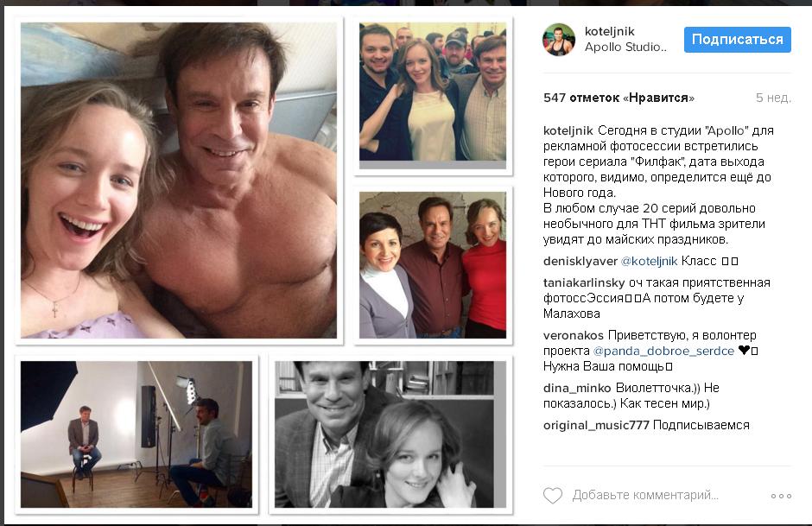Select the photo with the woman in red sweater
The width and height of the screenshot is (812, 526).
433,265
